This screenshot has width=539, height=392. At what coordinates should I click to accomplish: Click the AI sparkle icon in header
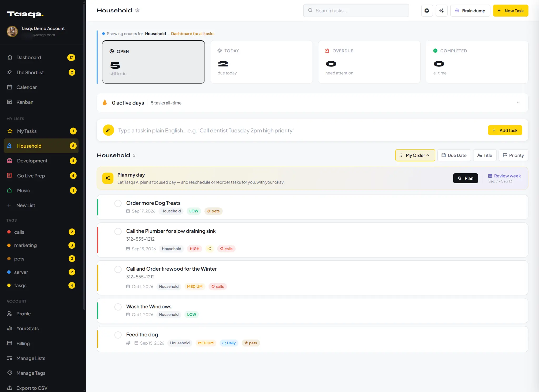click(x=441, y=11)
